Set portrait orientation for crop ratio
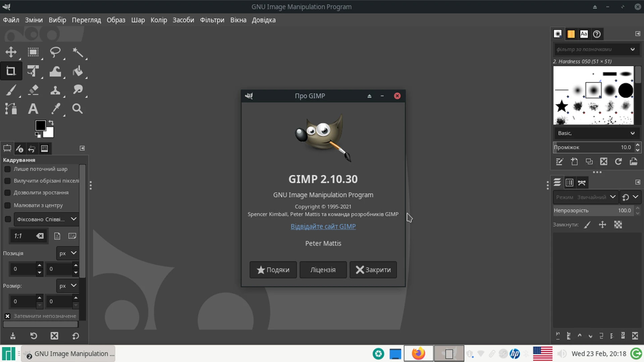This screenshot has height=362, width=644. [x=57, y=236]
